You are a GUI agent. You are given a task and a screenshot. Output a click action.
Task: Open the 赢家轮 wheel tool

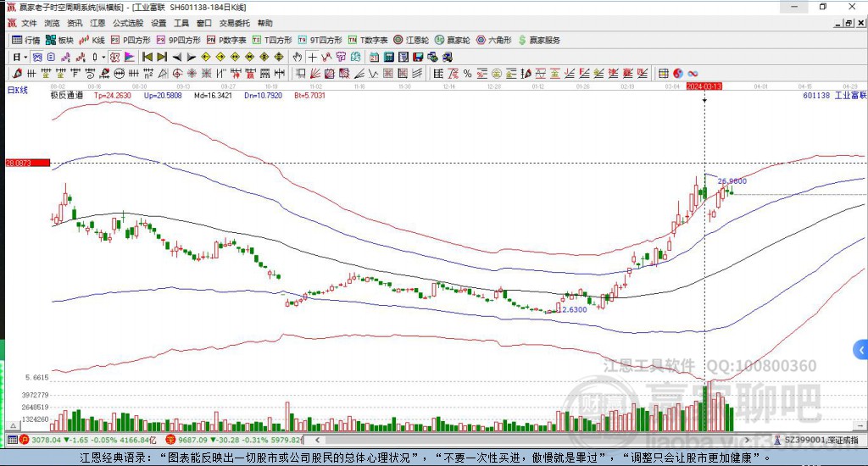pyautogui.click(x=453, y=40)
